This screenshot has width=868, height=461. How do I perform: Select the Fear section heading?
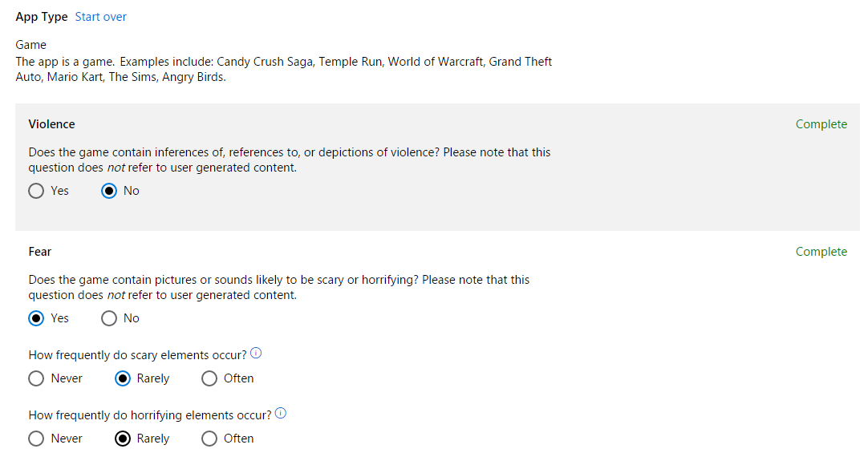[40, 252]
